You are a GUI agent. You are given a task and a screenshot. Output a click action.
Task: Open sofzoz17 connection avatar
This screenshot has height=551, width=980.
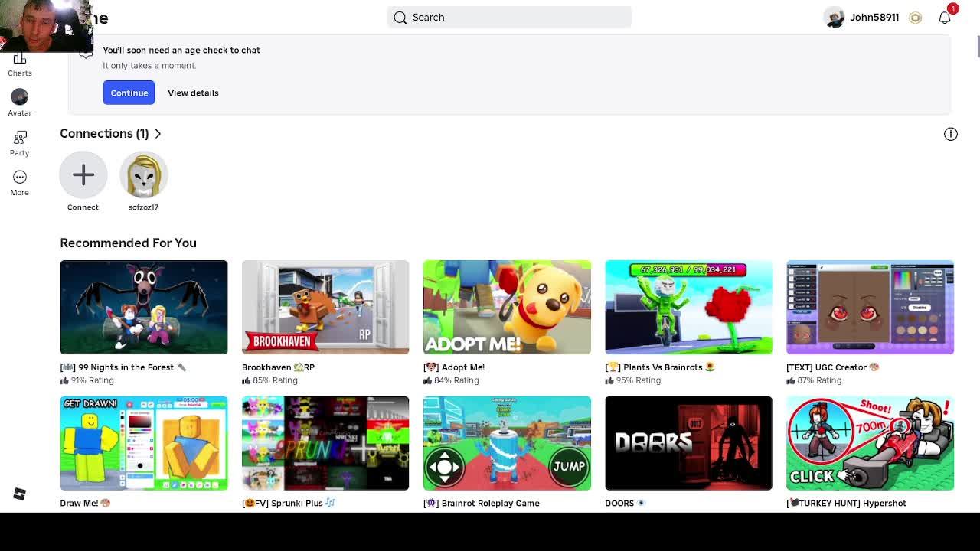click(143, 175)
